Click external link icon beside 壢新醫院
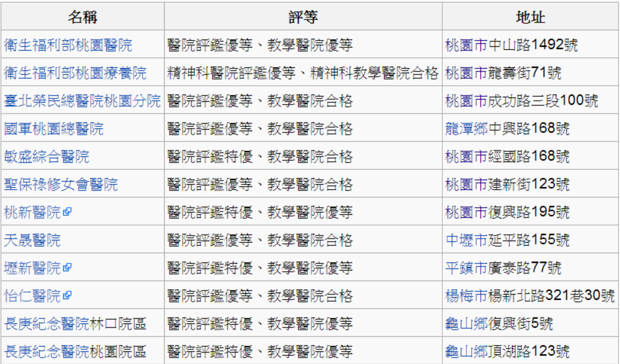 pyautogui.click(x=67, y=268)
